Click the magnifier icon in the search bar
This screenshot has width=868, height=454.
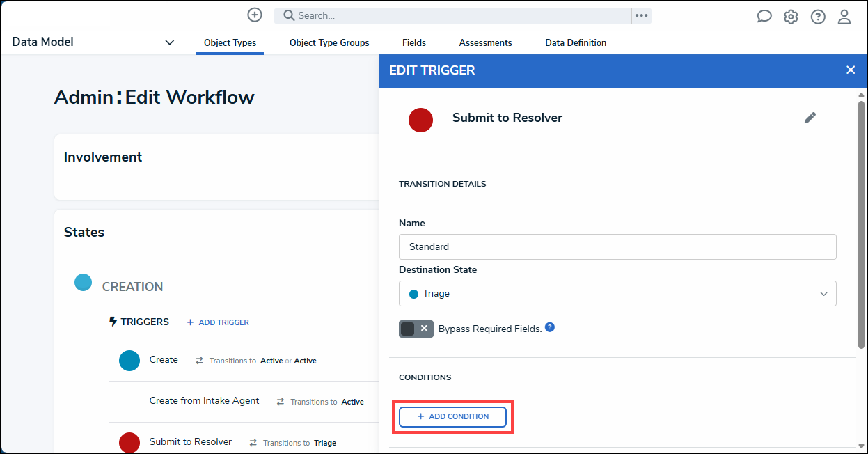pyautogui.click(x=289, y=15)
